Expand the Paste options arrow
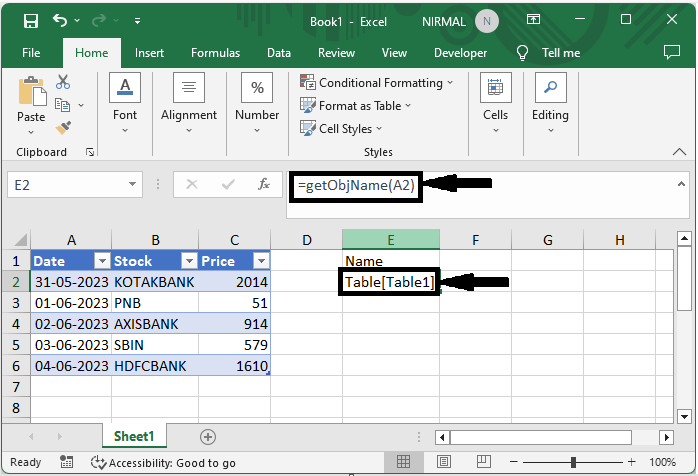This screenshot has height=476, width=698. click(x=31, y=132)
